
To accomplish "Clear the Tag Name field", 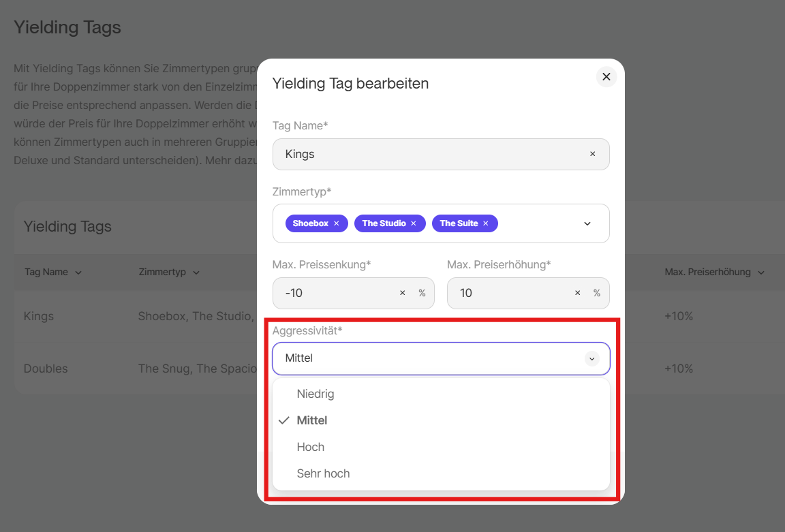I will coord(592,154).
